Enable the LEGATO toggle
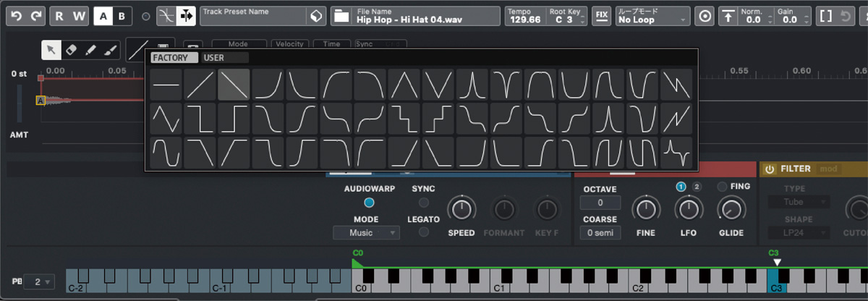 (424, 232)
